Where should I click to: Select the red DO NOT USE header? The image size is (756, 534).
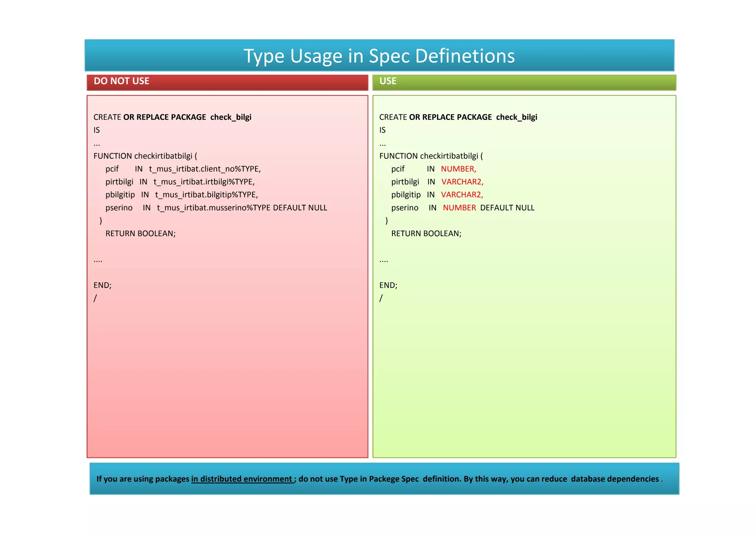227,82
